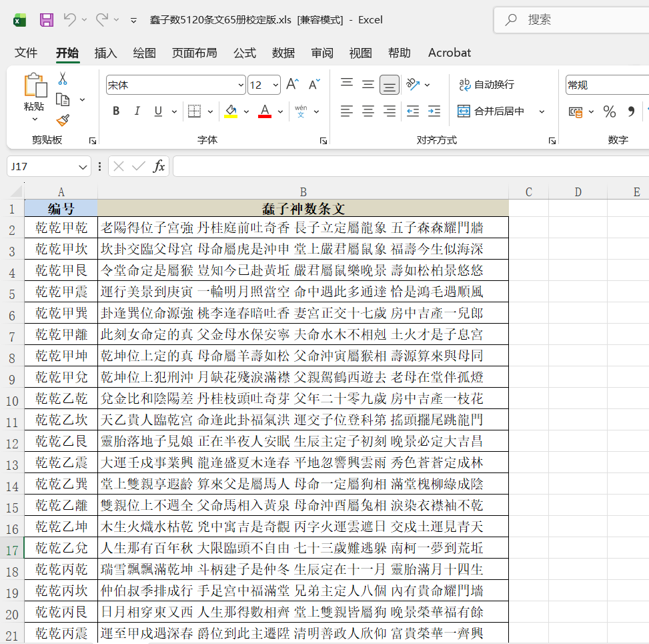
Task: Click the 搜索 search box
Action: 572,19
